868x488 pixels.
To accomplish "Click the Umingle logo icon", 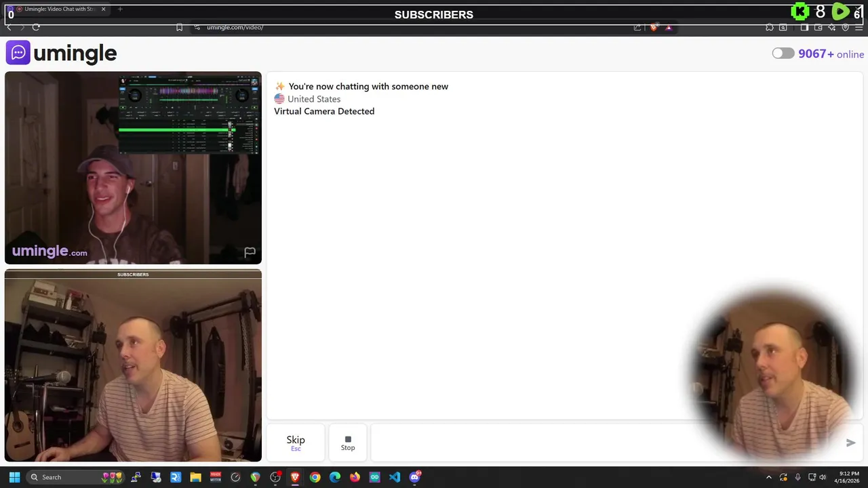I will tap(18, 53).
